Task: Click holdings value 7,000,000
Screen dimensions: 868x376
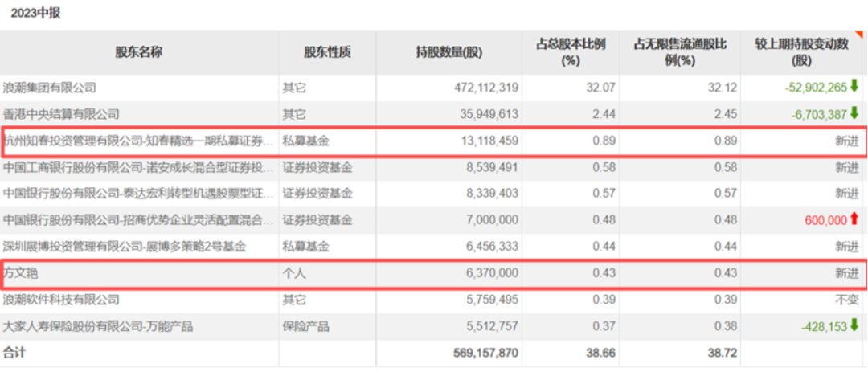Action: tap(490, 220)
